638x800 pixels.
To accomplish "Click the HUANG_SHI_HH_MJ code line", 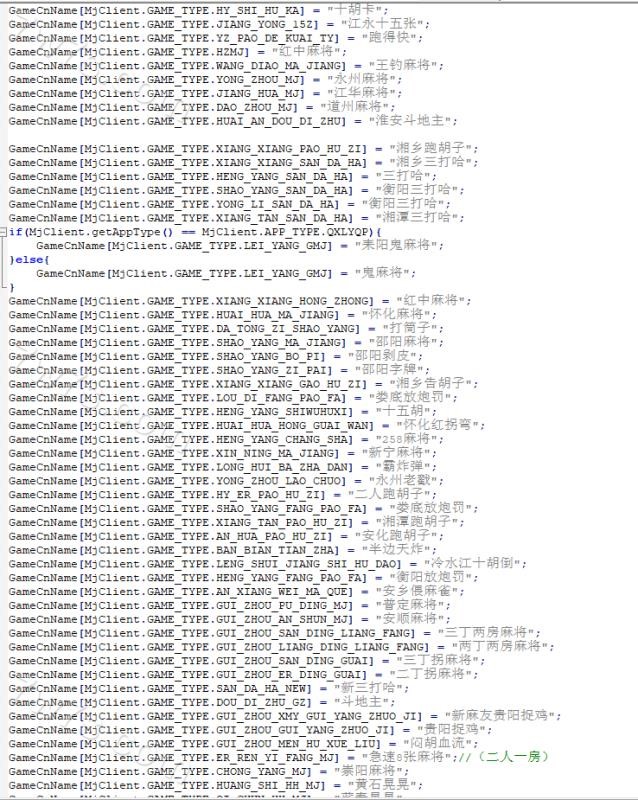I will tap(215, 785).
